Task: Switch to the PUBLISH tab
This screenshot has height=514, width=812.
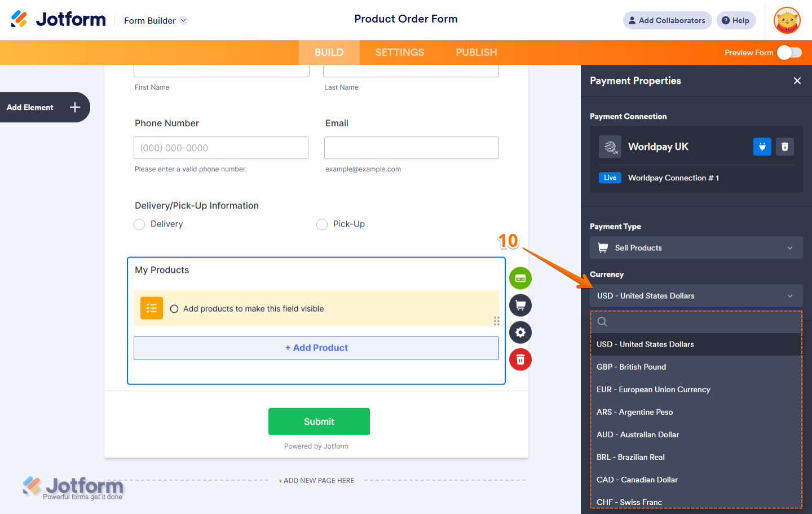Action: coord(476,52)
